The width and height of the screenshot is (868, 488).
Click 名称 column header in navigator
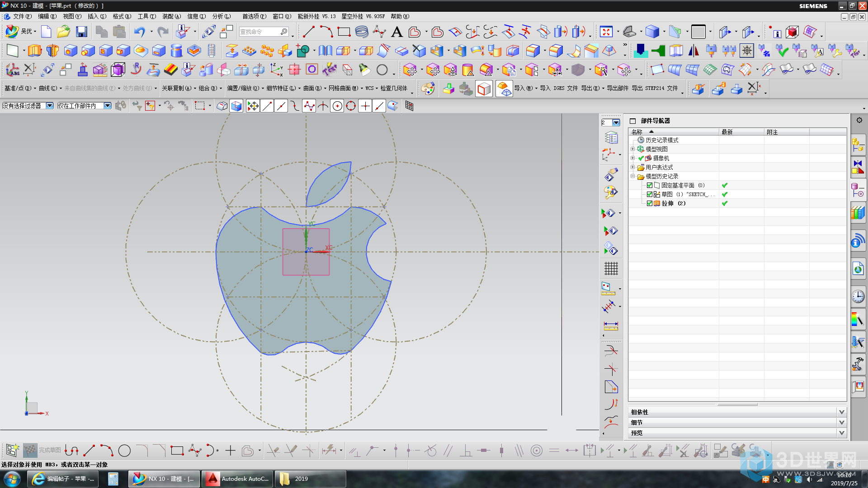tap(673, 132)
